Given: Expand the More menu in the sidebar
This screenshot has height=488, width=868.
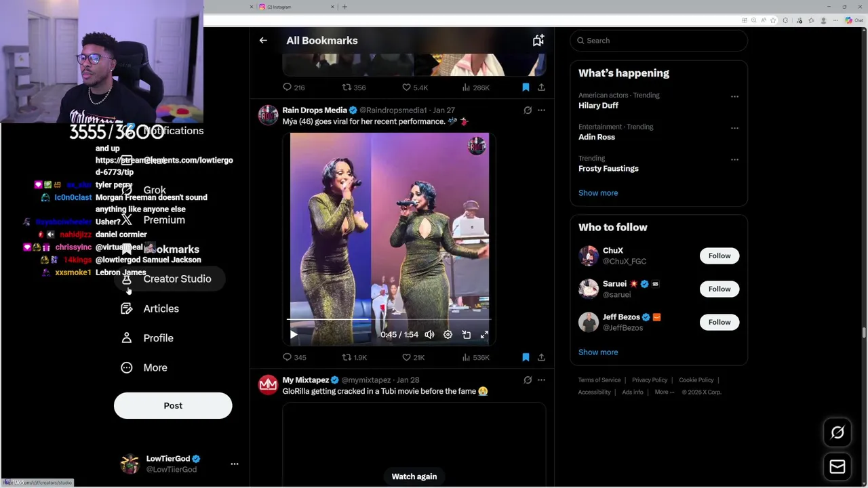Looking at the screenshot, I should point(144,367).
